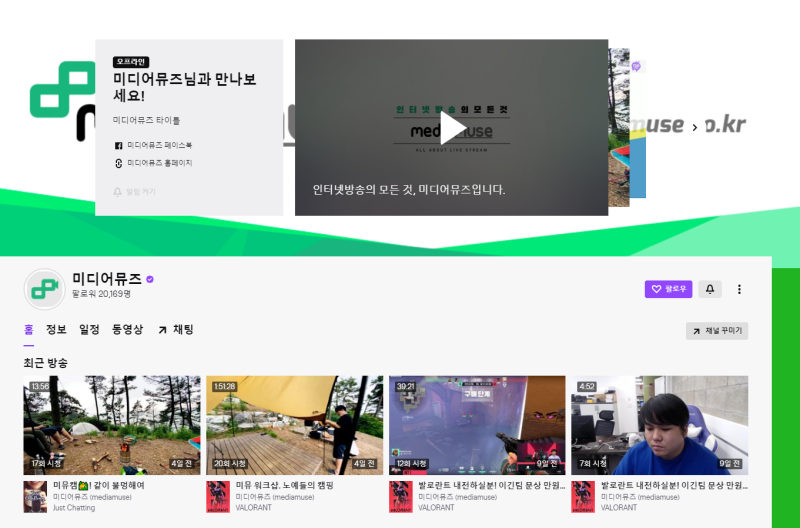800x528 pixels.
Task: Open the 미디어뮤즈 페이스북 link
Action: click(x=159, y=145)
